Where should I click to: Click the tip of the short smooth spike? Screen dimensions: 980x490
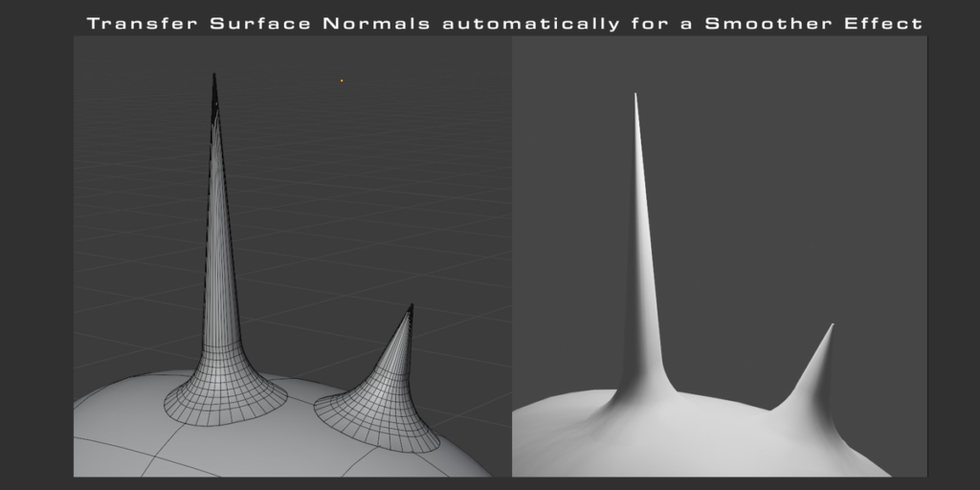click(x=831, y=327)
